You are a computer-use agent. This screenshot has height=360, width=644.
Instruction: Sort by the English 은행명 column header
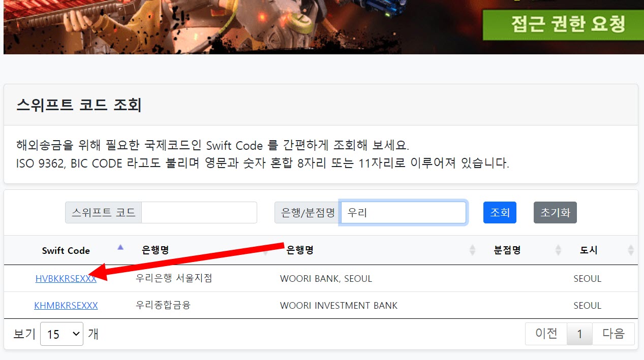point(378,250)
